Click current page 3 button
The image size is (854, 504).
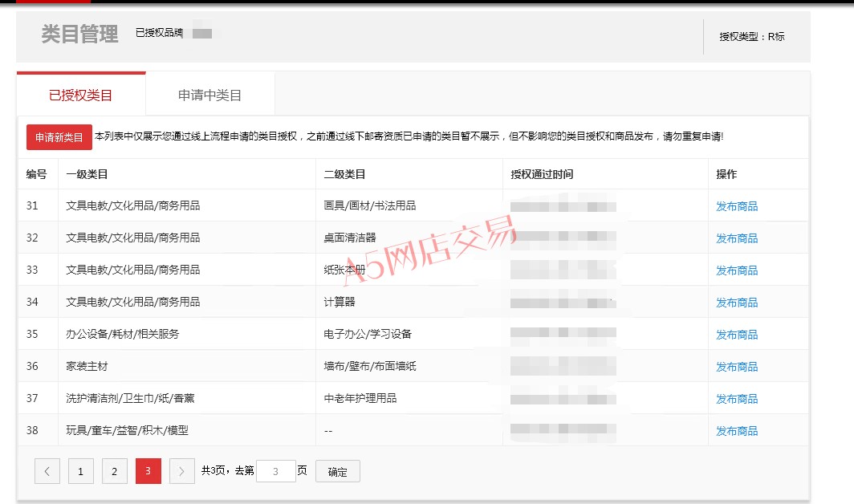(148, 471)
